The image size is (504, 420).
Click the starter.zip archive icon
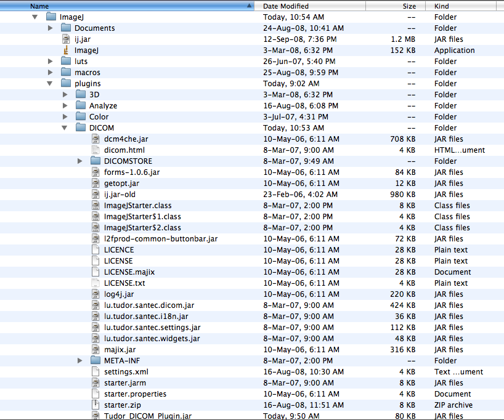tap(95, 405)
